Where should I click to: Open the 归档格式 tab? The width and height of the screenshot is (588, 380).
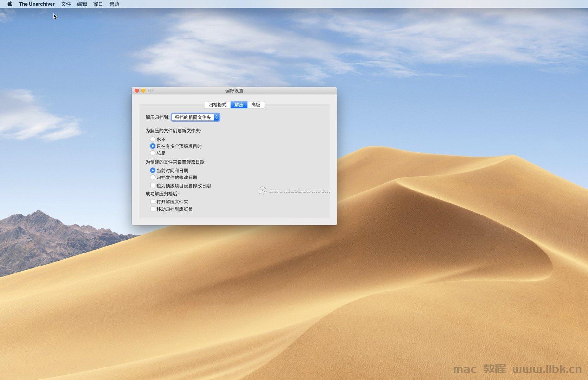pos(217,104)
